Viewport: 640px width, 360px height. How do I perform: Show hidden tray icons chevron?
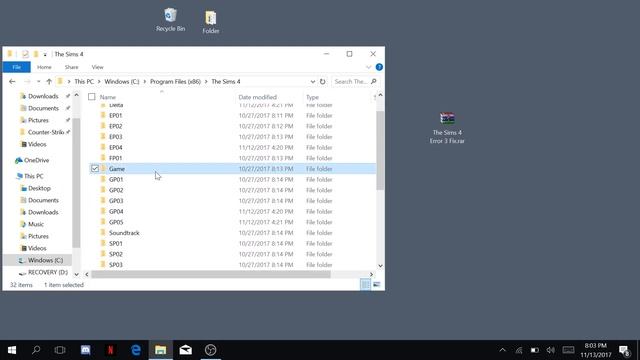502,350
